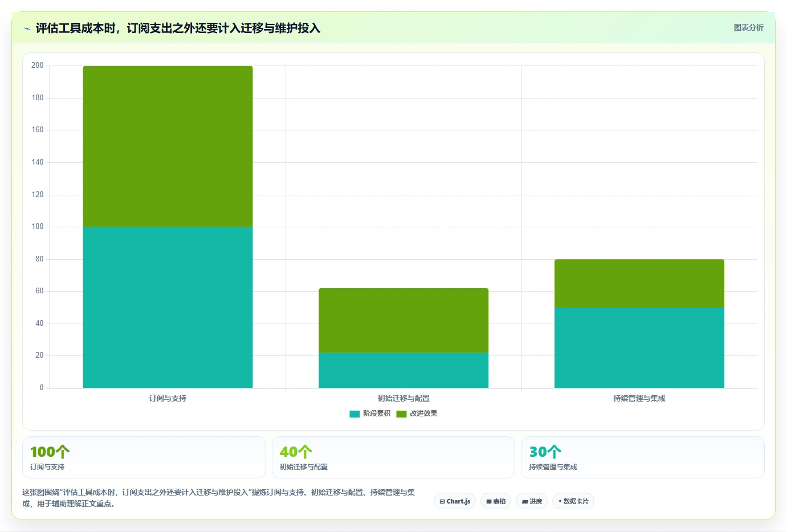
Task: Select the 数据卡片 tag chip
Action: [573, 501]
